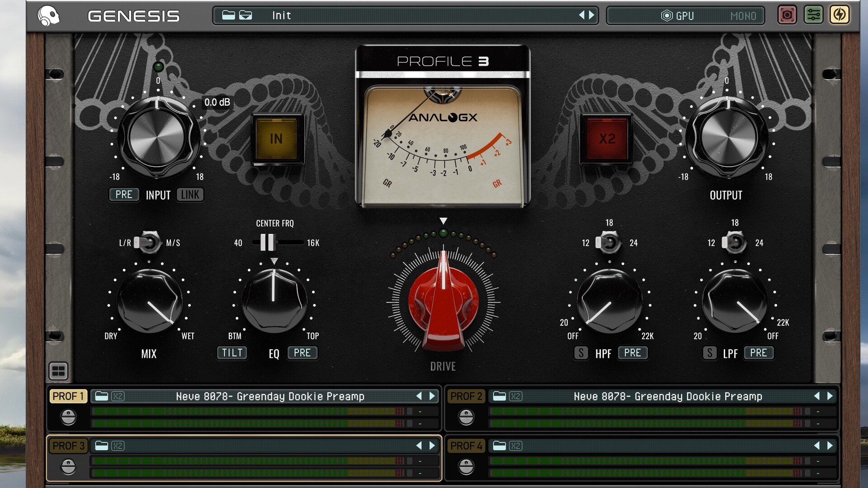
Task: Toggle the yellow IN button
Action: click(x=276, y=139)
